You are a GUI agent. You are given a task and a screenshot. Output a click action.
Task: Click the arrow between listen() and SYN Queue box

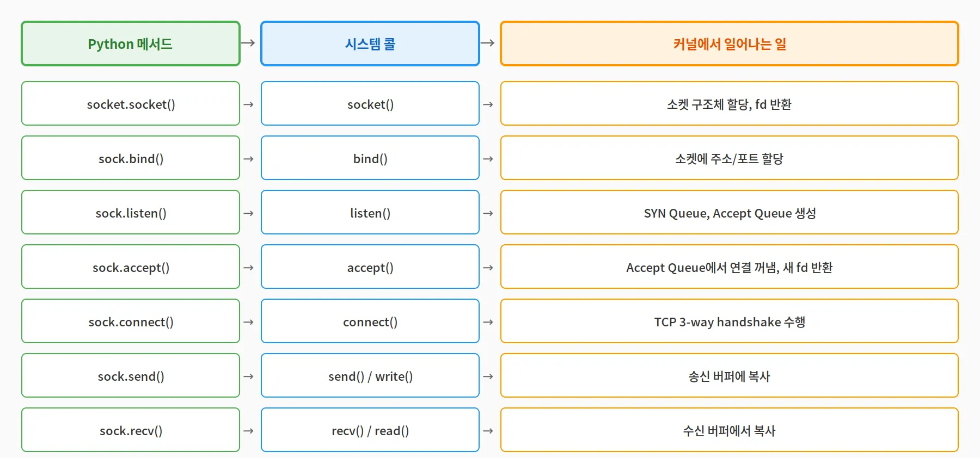[x=488, y=213]
